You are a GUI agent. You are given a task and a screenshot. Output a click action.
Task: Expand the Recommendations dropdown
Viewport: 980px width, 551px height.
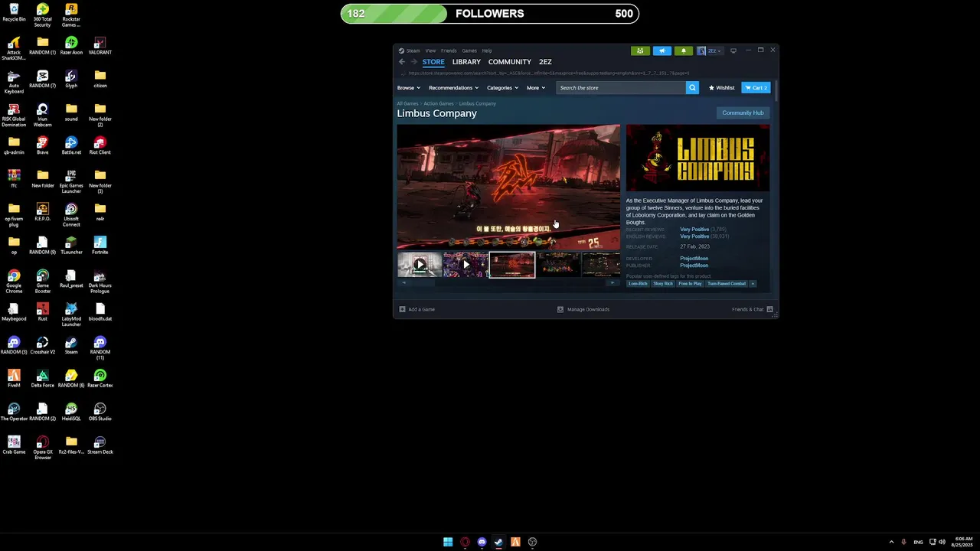point(453,88)
